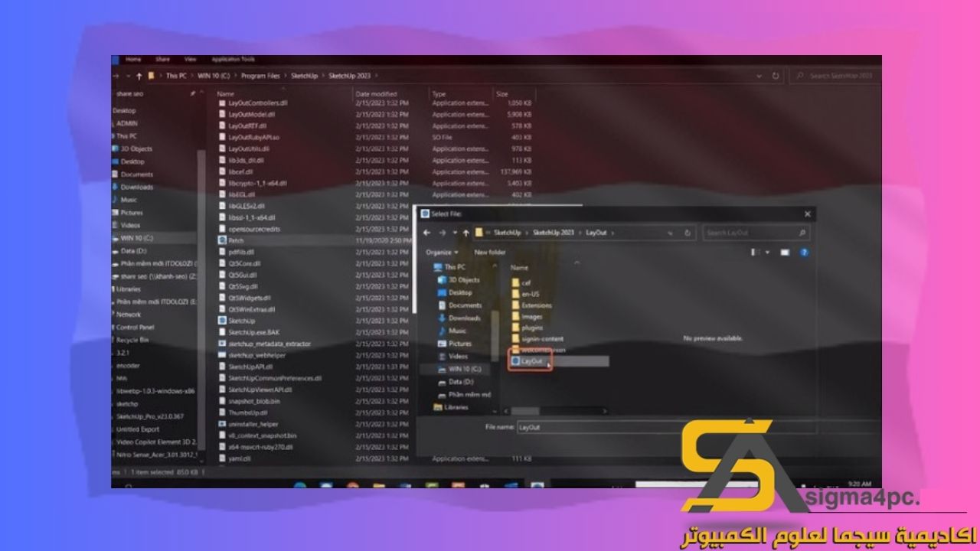
Task: Select Downloads in the dialog's navigation tree
Action: click(x=459, y=318)
